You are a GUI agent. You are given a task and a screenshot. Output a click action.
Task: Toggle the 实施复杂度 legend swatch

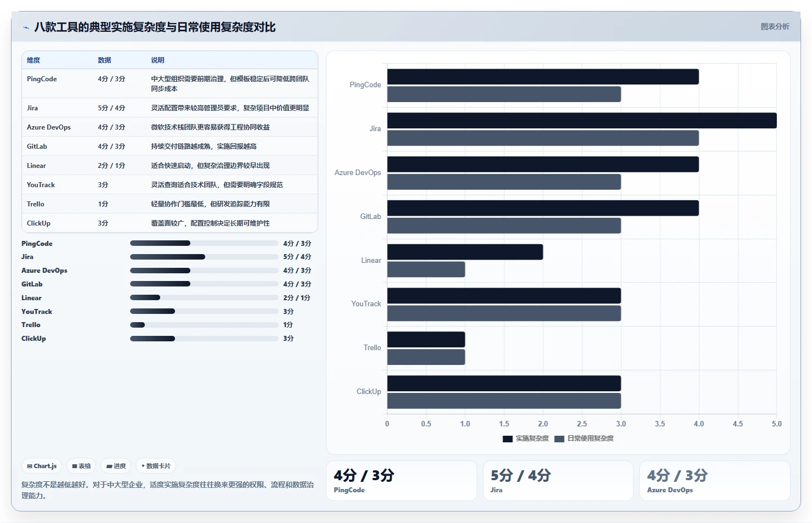507,438
